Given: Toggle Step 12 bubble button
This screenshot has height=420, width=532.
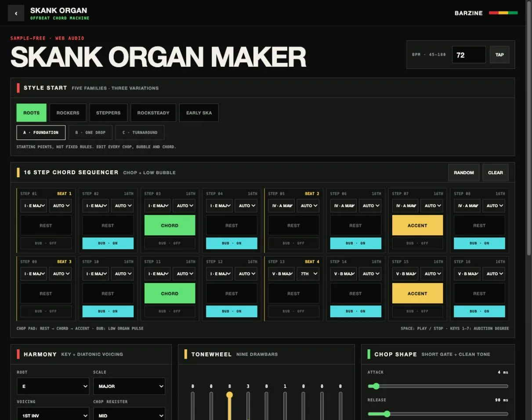Looking at the screenshot, I should [x=232, y=311].
